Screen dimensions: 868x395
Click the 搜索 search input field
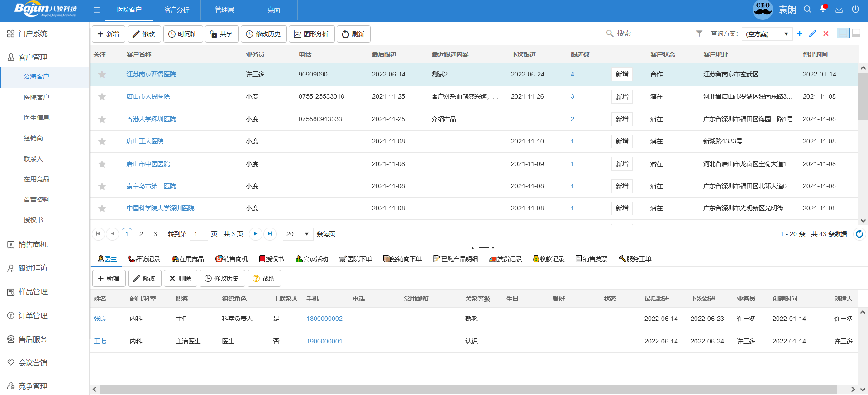[x=652, y=33]
